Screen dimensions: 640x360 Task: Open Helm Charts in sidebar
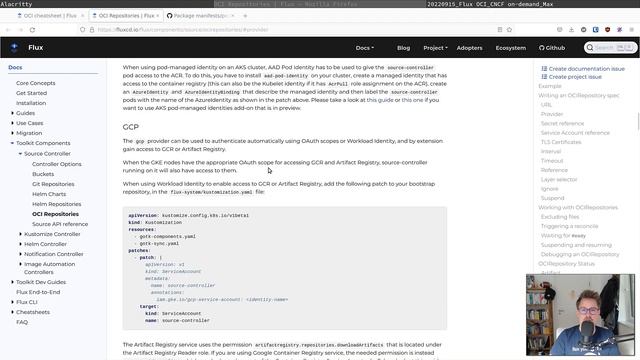pyautogui.click(x=49, y=194)
